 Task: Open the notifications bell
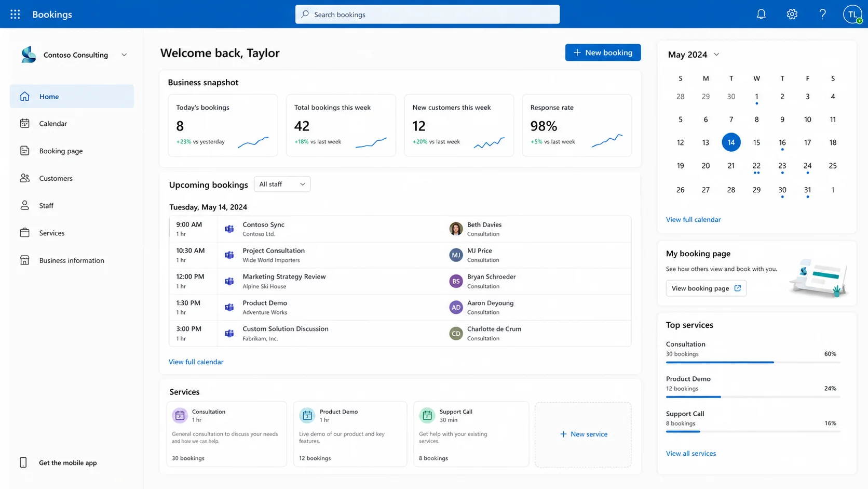click(761, 14)
